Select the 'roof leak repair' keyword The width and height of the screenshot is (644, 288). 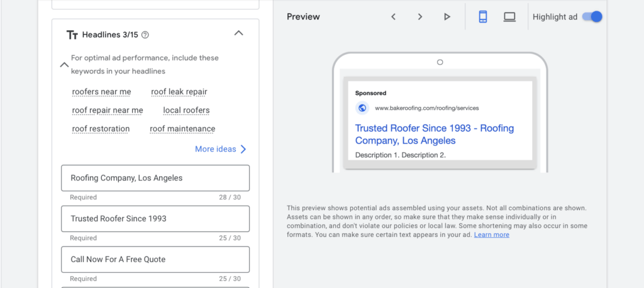tap(179, 92)
